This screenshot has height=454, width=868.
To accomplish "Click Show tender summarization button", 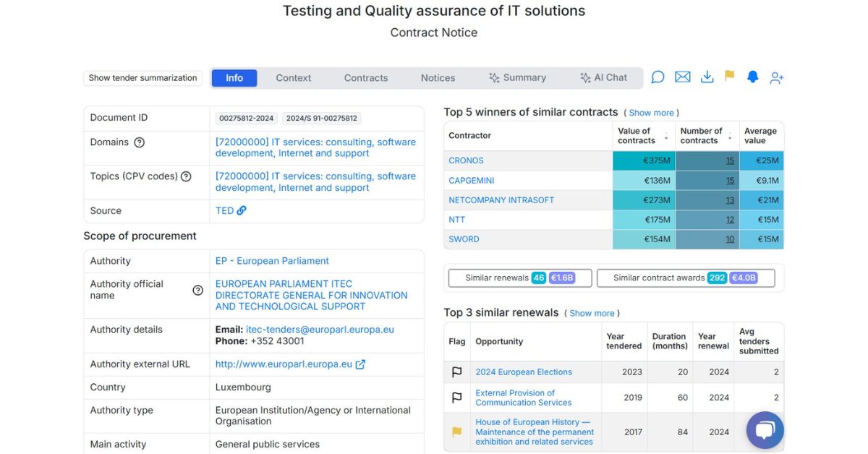I will pyautogui.click(x=142, y=78).
